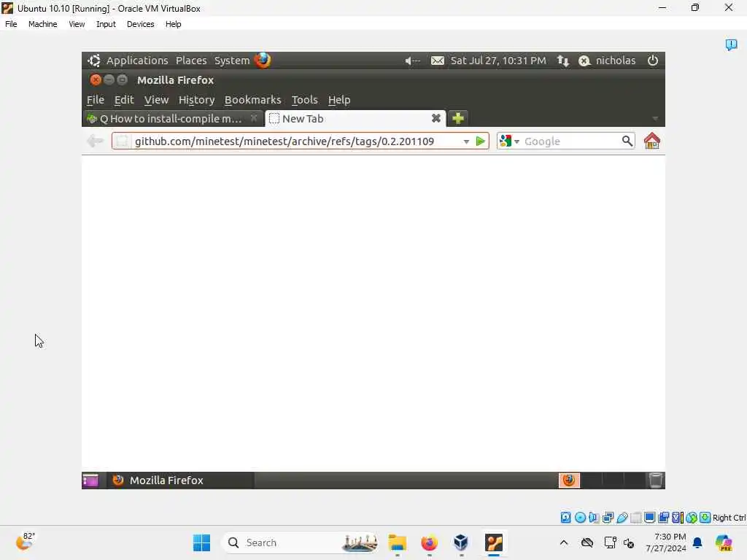This screenshot has width=747, height=560.
Task: Open the Firefox home page icon
Action: [651, 141]
